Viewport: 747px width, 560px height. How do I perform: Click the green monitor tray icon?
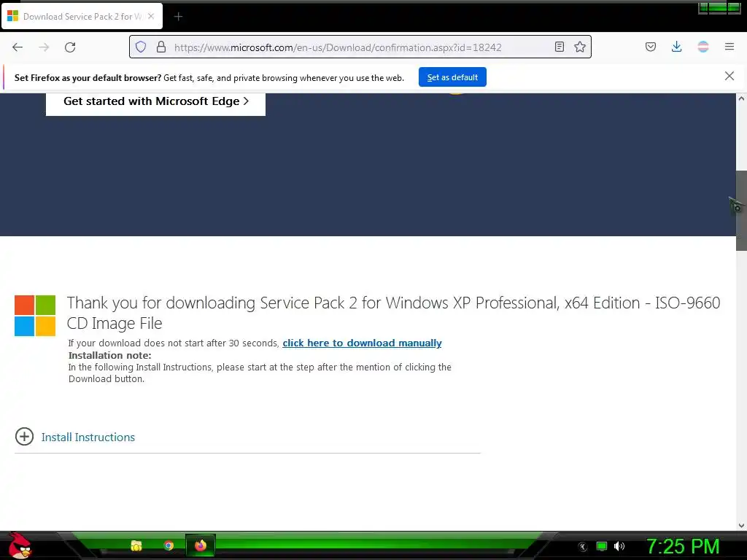click(602, 546)
